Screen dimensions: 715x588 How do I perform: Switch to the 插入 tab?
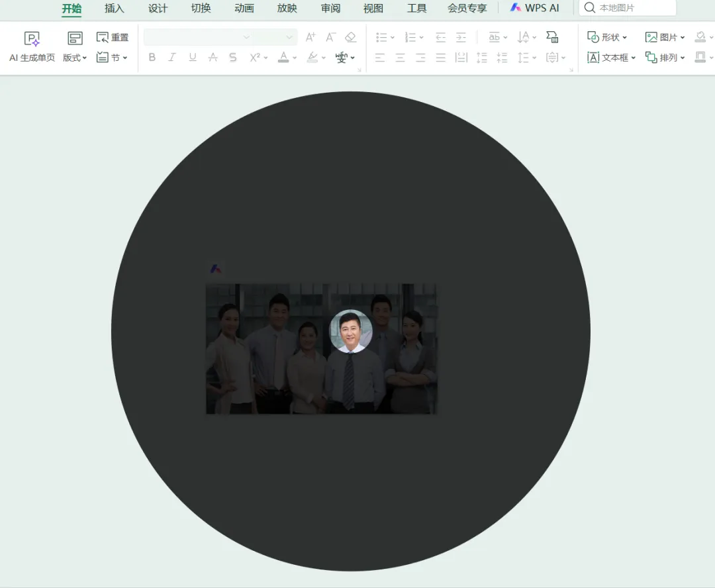pyautogui.click(x=114, y=8)
